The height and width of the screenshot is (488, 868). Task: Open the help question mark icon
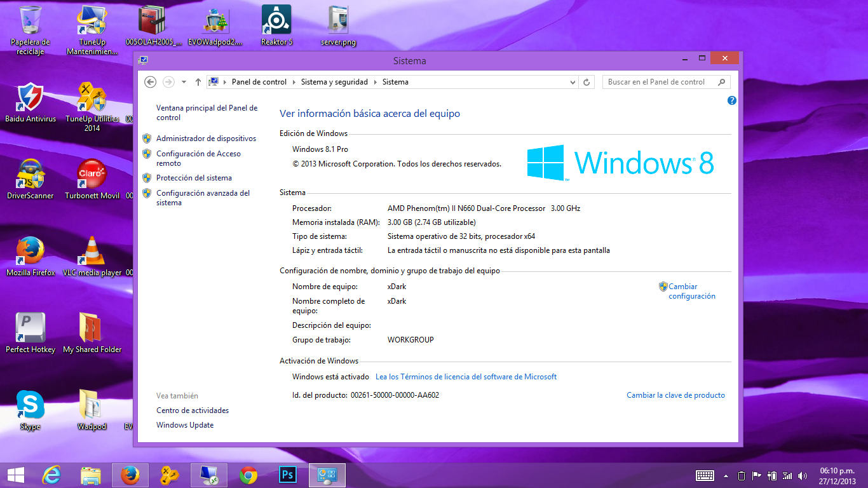pyautogui.click(x=731, y=100)
